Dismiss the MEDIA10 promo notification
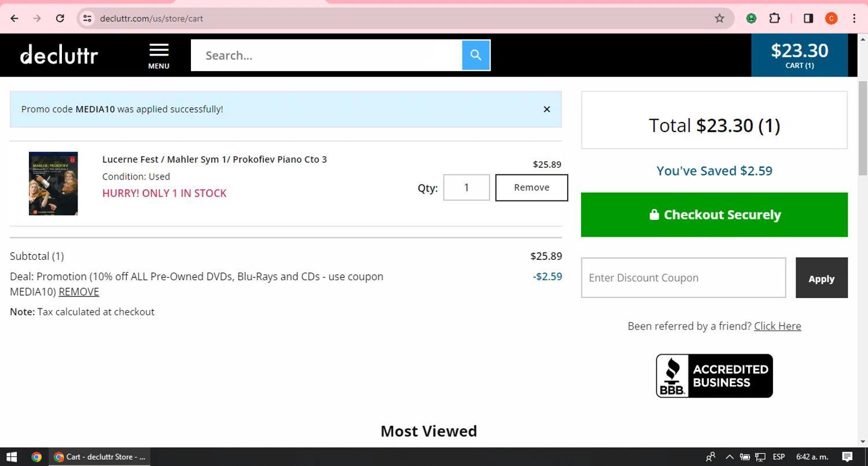Screen dimensions: 868x466 [x=547, y=109]
